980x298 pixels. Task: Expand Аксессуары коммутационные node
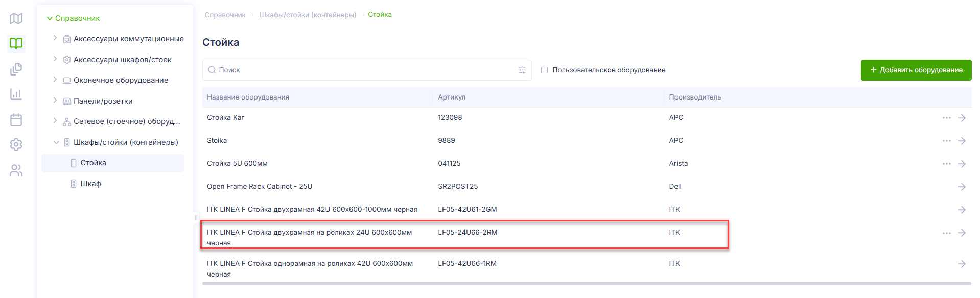55,38
